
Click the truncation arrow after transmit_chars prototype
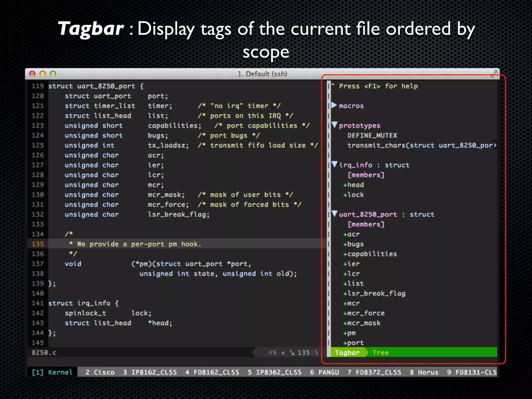495,145
